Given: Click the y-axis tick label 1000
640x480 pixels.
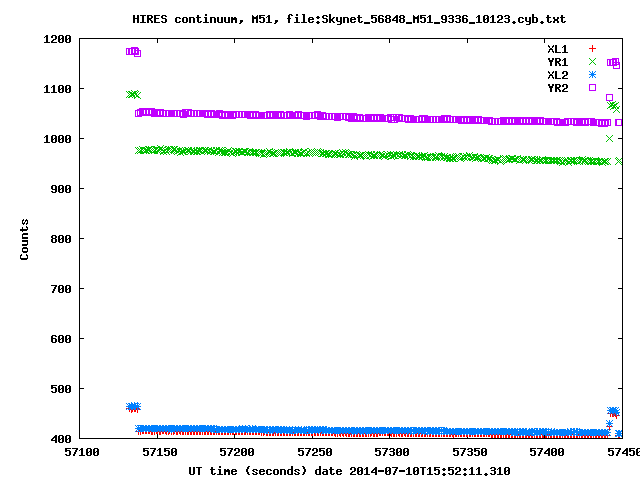Looking at the screenshot, I should click(57, 139).
